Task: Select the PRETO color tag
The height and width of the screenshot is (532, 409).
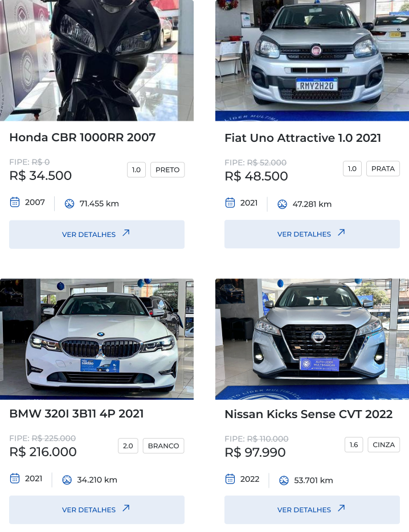Action: click(x=167, y=170)
